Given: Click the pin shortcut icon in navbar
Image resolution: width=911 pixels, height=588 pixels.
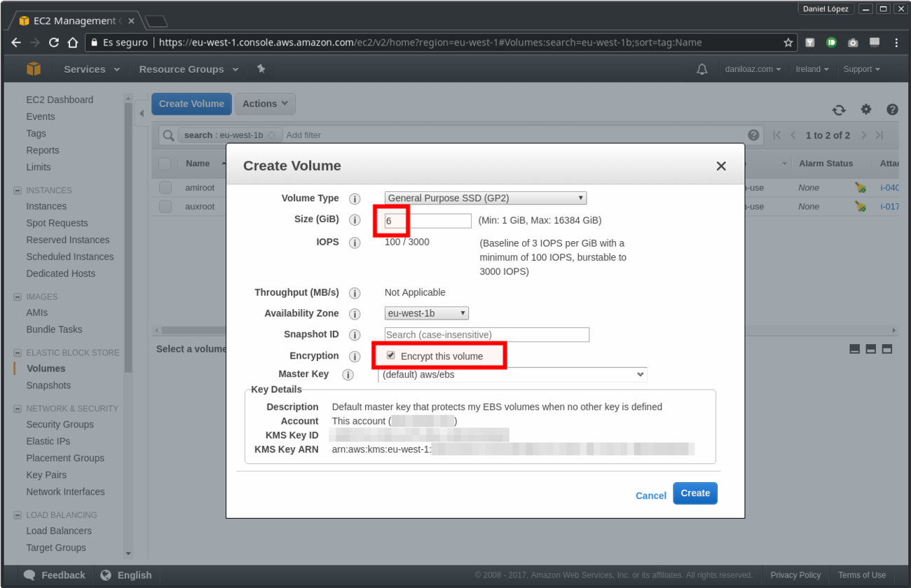Looking at the screenshot, I should pos(261,69).
